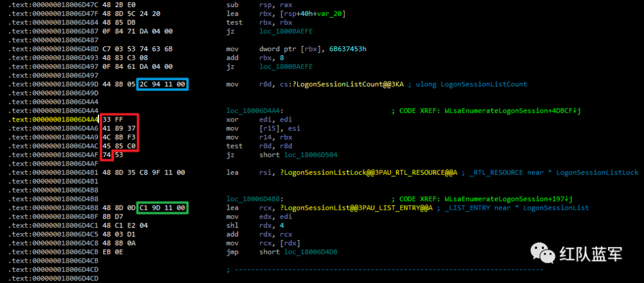Select opcode bytes "C7 03 53 74 63 6B"

coord(138,49)
